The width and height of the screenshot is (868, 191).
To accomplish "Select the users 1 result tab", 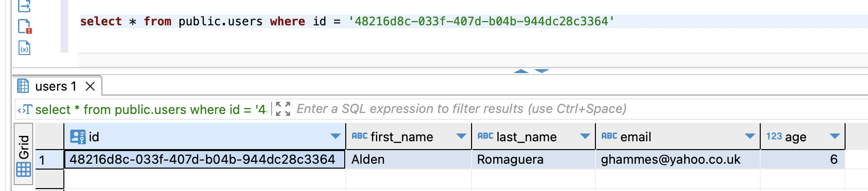I will pyautogui.click(x=56, y=86).
